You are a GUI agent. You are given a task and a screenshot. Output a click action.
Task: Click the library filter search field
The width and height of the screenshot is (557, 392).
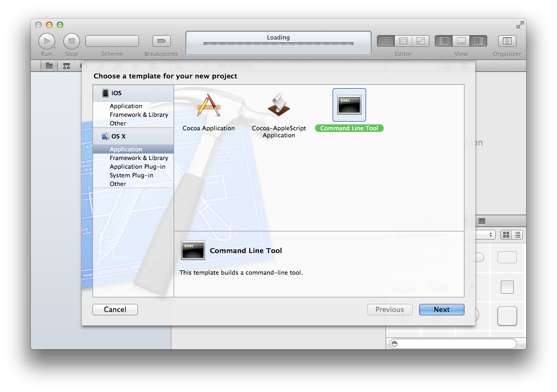click(453, 344)
